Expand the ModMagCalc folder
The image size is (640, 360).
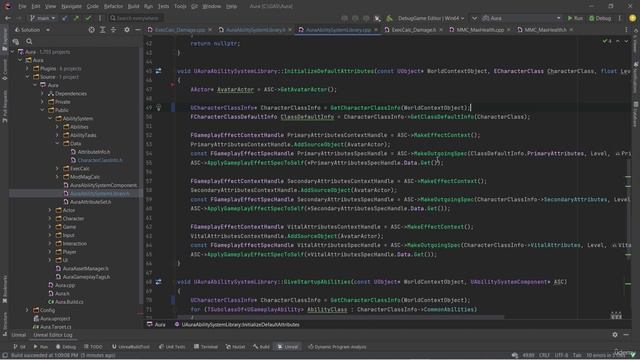[x=58, y=177]
